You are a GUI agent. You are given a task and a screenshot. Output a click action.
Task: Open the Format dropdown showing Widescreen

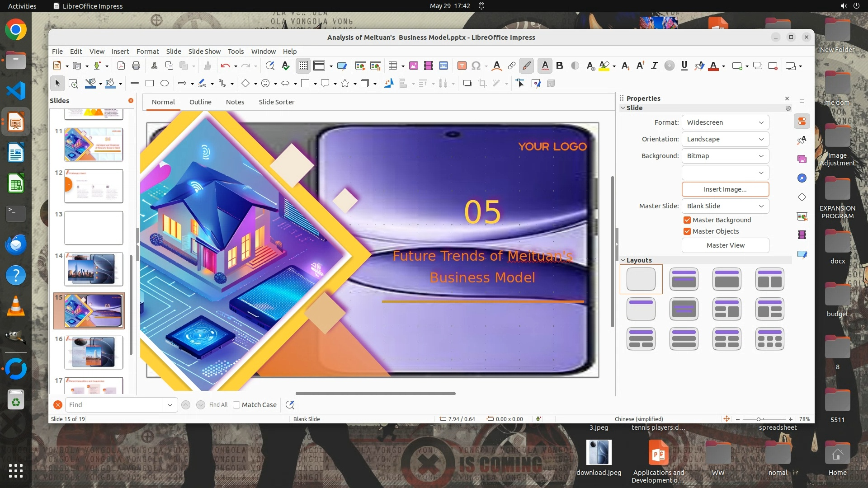[x=725, y=122]
